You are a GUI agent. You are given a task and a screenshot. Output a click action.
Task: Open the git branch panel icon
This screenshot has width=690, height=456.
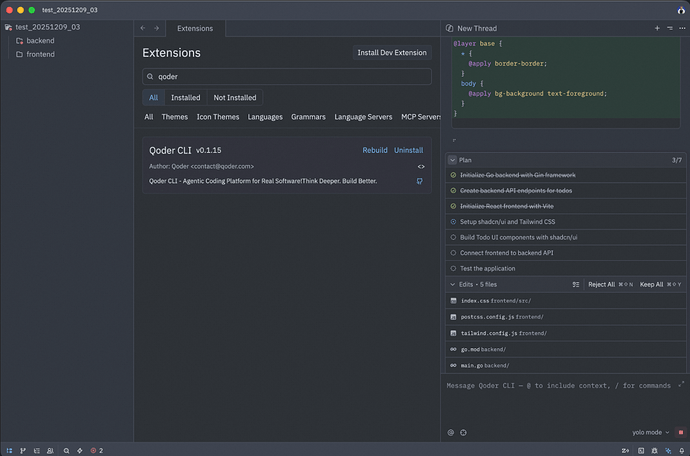click(23, 450)
